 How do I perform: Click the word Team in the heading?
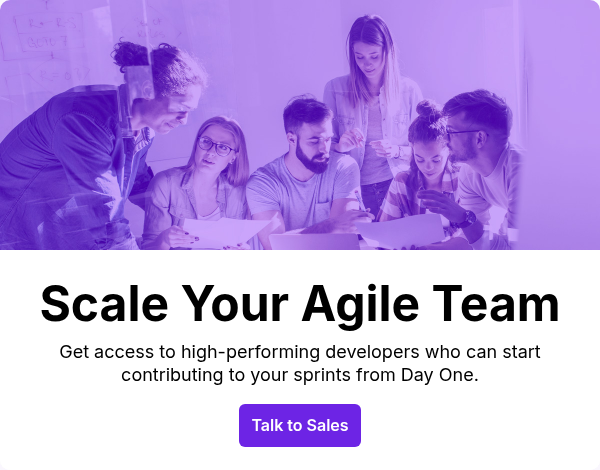[496, 304]
